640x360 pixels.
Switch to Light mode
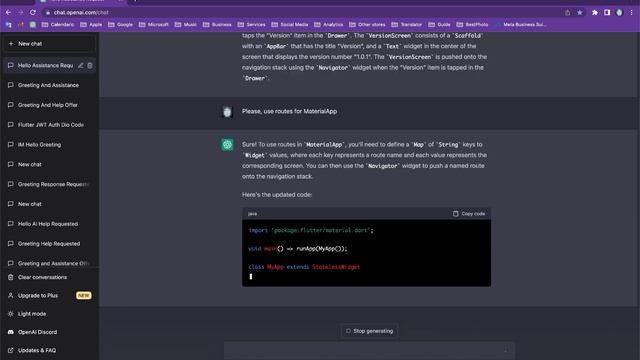coord(49,314)
